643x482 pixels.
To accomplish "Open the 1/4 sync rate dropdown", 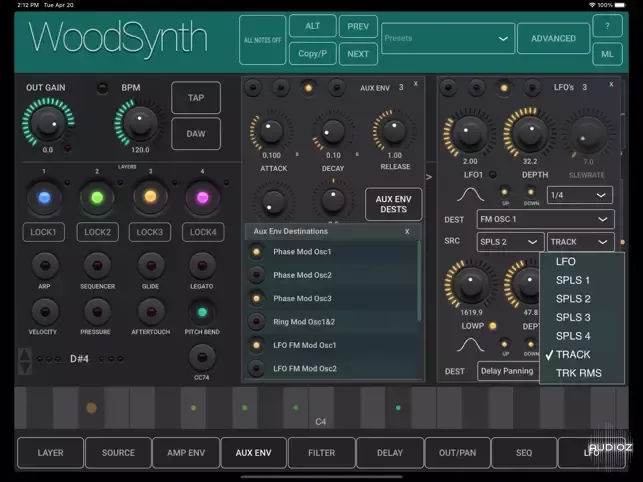I will coord(579,195).
